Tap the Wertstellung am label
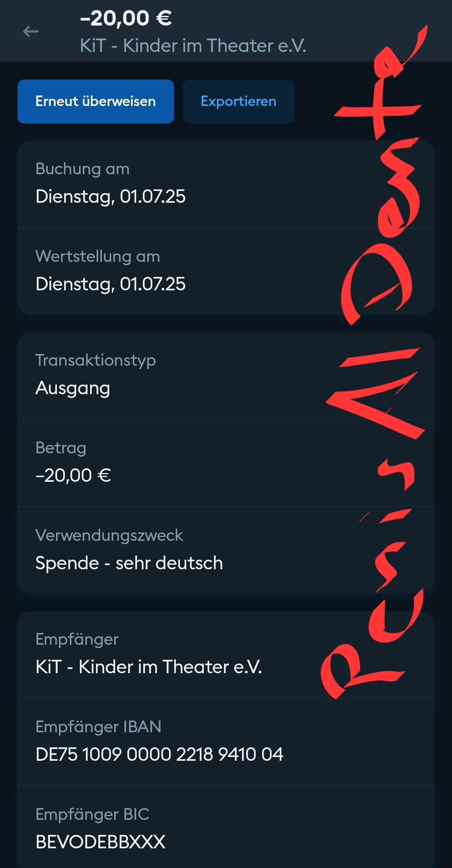452x868 pixels. pyautogui.click(x=98, y=256)
